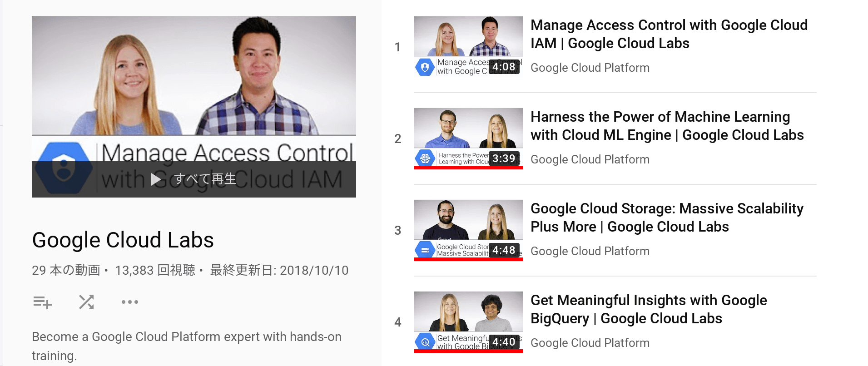Click the 'Google Cloud Labs' playlist title
868x366 pixels.
[123, 240]
